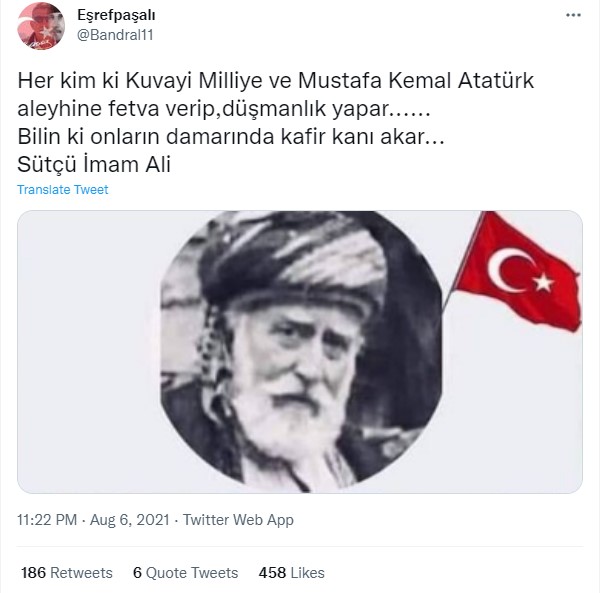View the 458 Likes list
Screen dimensions: 602x593
[291, 573]
